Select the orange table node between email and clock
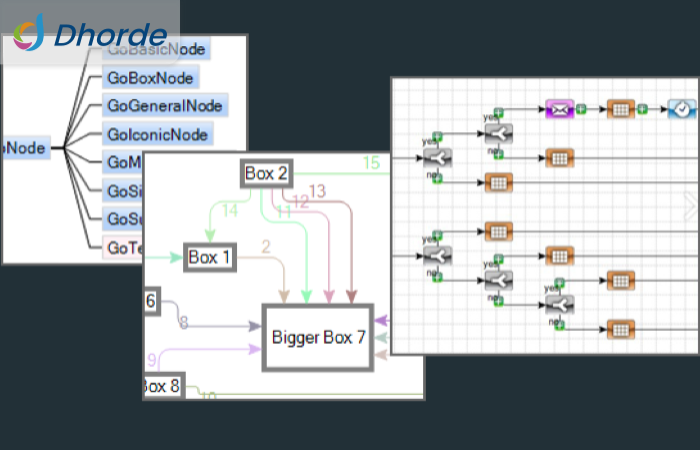 621,109
